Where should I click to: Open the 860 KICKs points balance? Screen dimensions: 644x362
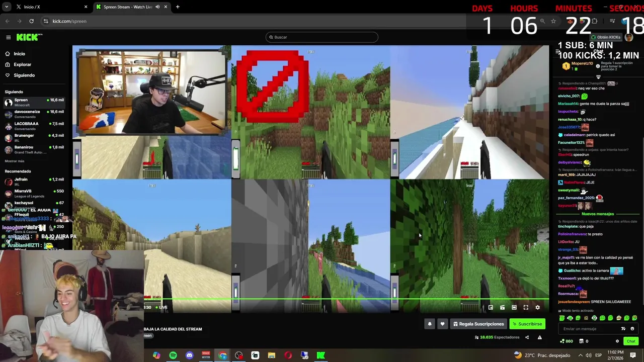567,341
